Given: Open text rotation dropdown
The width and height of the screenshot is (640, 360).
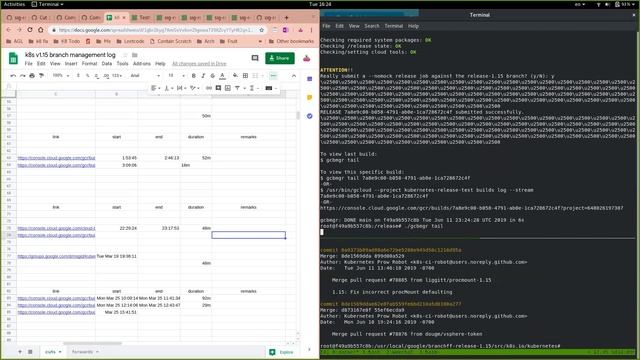Looking at the screenshot, I should [194, 88].
